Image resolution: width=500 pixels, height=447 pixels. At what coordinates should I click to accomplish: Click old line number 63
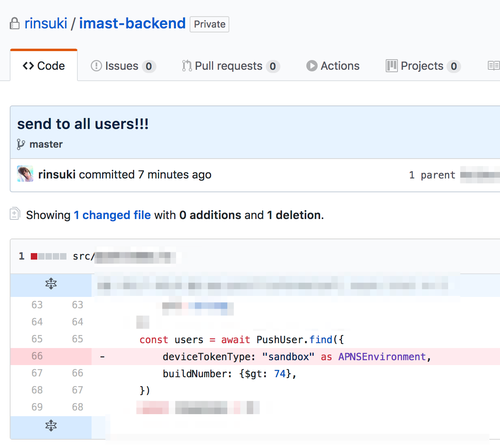tap(37, 305)
